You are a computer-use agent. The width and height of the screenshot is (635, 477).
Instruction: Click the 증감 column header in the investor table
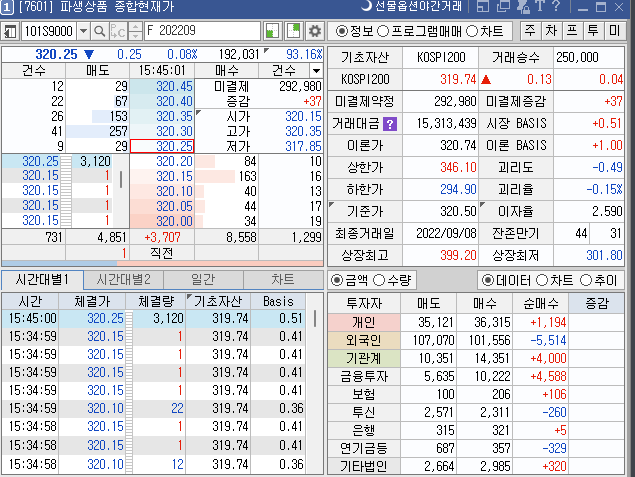tap(596, 303)
